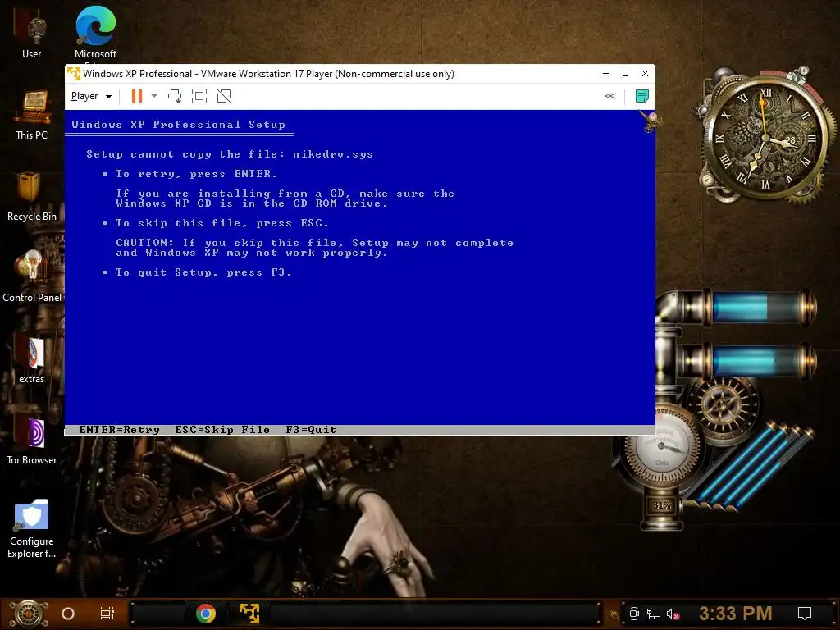Click the 31% steampunk gauge gadget
The width and height of the screenshot is (840, 630).
point(662,505)
